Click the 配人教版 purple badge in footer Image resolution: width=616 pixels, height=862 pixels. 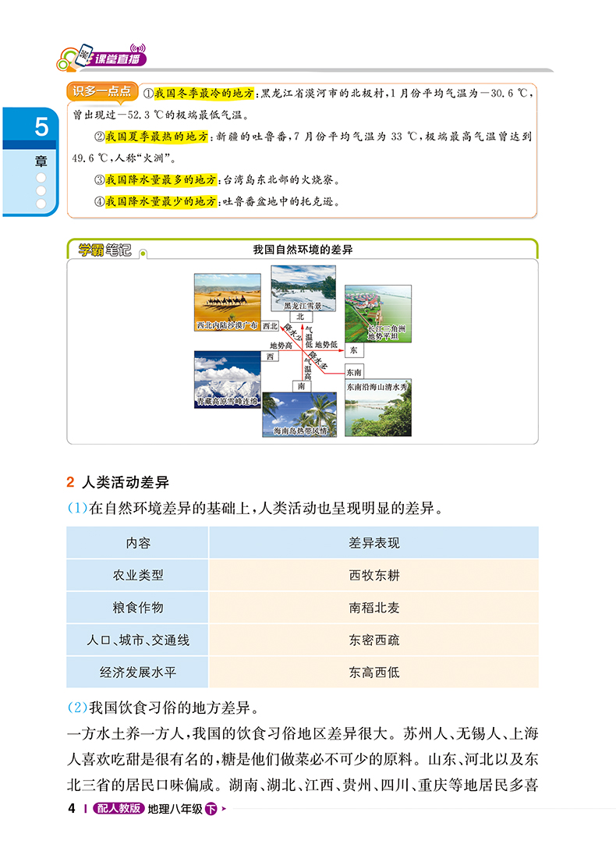click(119, 809)
